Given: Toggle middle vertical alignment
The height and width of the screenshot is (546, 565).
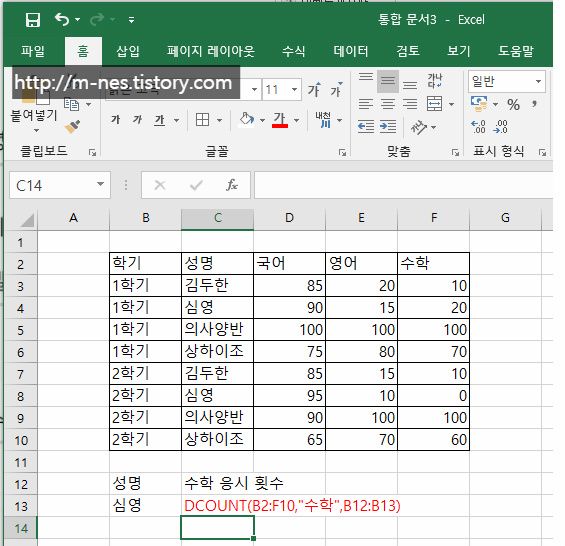Looking at the screenshot, I should click(x=388, y=82).
